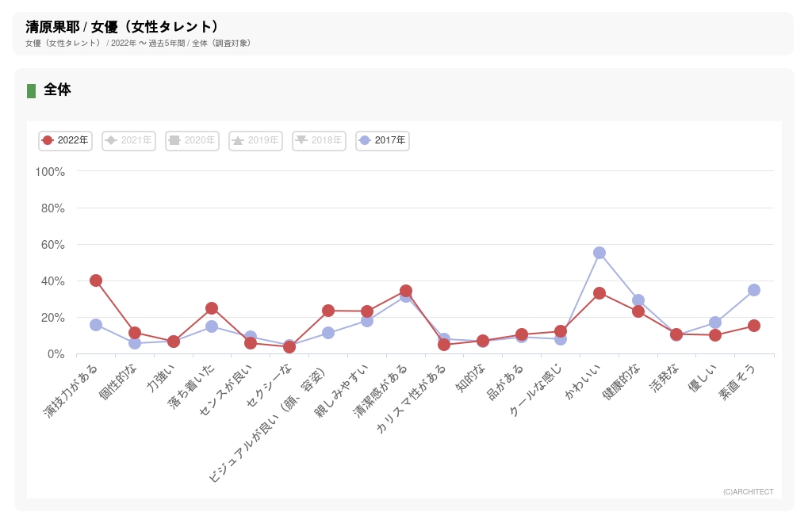Click the (C)ARCHITECT credit text

[x=748, y=492]
